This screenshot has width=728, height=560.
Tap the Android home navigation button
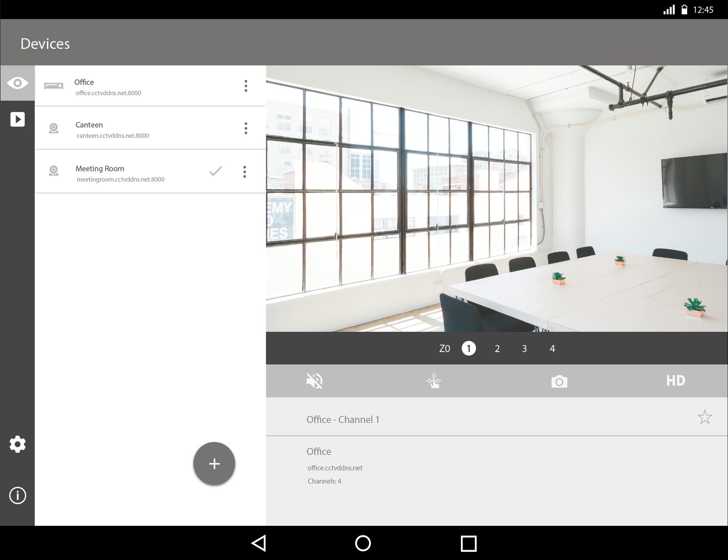[x=363, y=543]
